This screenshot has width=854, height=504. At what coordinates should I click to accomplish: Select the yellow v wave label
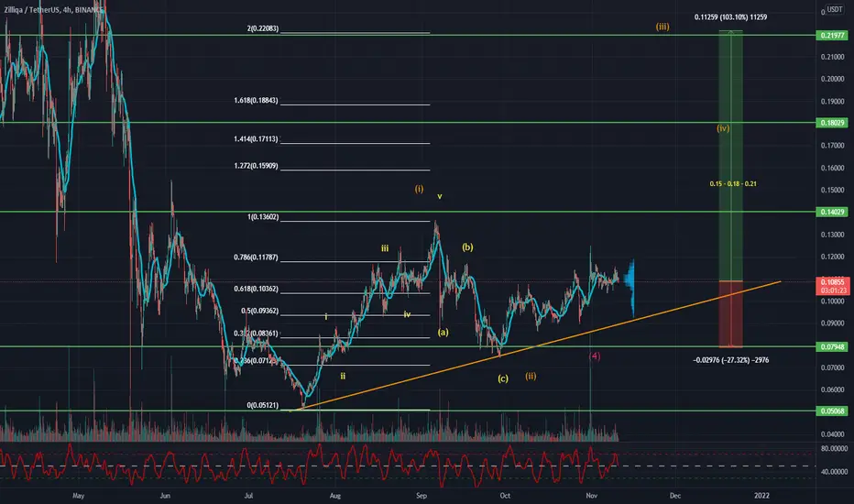440,196
